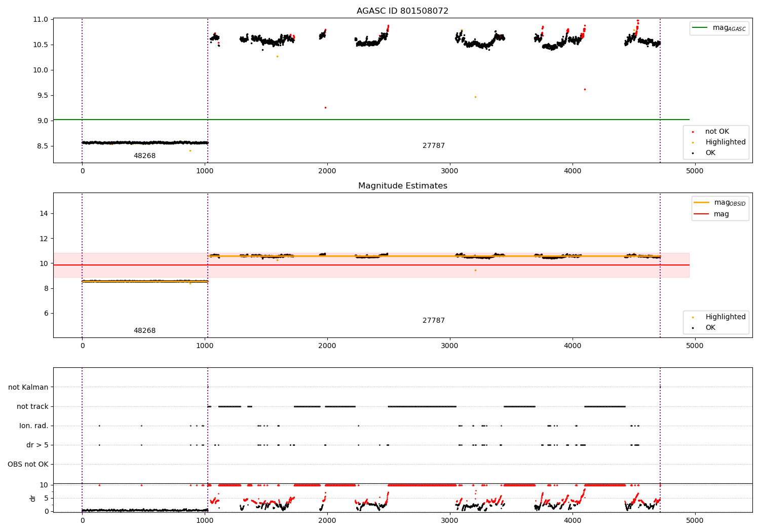Click the title 'AGASC ID 801508072'

tap(402, 11)
